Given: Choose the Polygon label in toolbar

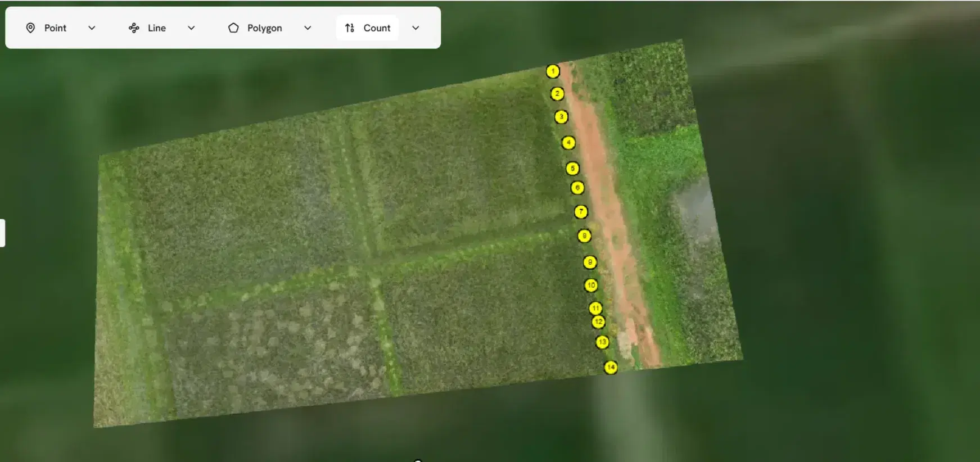Looking at the screenshot, I should pyautogui.click(x=265, y=28).
